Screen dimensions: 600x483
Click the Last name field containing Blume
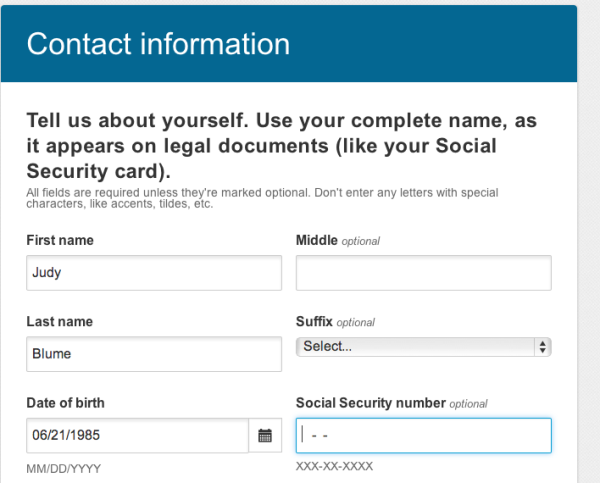click(x=154, y=354)
